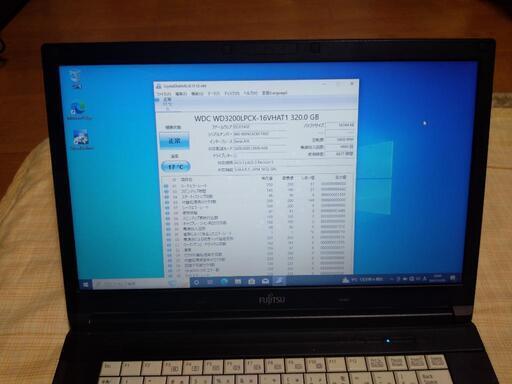The width and height of the screenshot is (512, 384).
Task: Open the notification center icon
Action: [452, 277]
